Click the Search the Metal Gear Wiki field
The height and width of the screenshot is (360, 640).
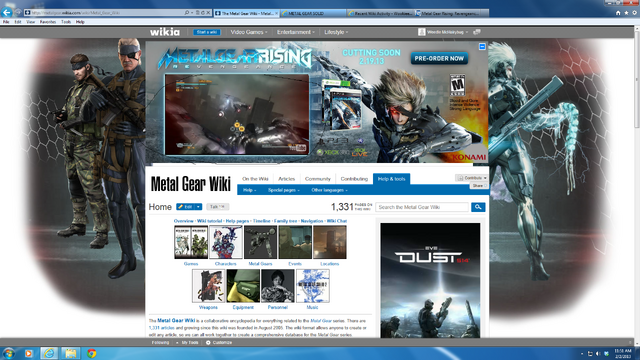pyautogui.click(x=422, y=207)
